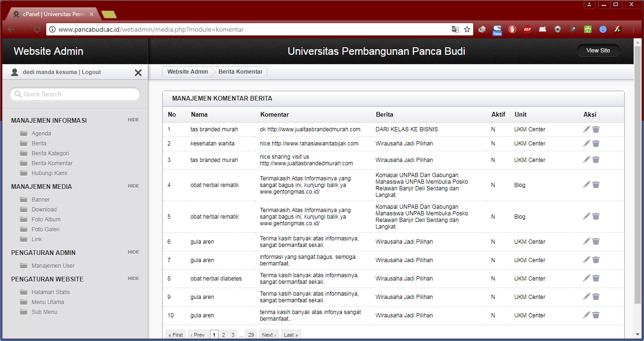Hide the Pengaturan Website section
644x341 pixels.
pyautogui.click(x=133, y=279)
